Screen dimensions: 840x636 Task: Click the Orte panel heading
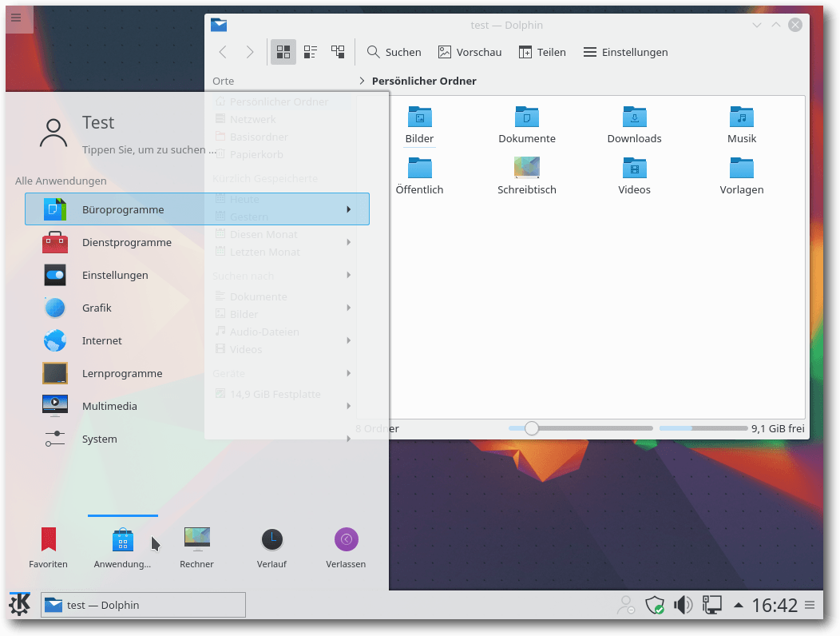tap(223, 81)
